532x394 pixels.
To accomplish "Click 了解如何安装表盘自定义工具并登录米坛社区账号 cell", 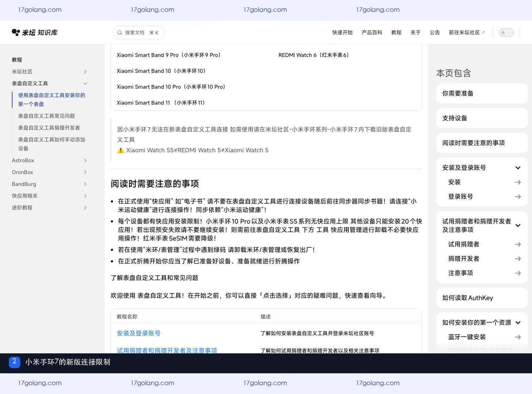I will point(317,333).
